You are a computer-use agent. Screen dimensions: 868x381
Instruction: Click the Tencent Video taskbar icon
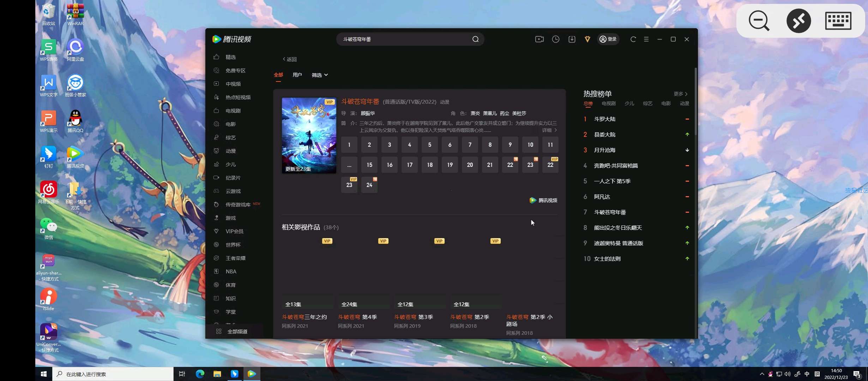[252, 374]
